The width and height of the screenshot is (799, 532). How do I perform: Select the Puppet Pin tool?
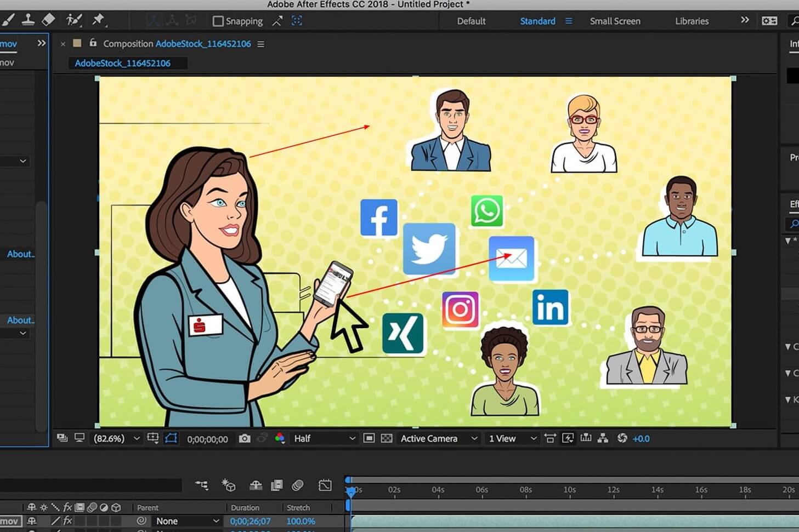[x=98, y=20]
